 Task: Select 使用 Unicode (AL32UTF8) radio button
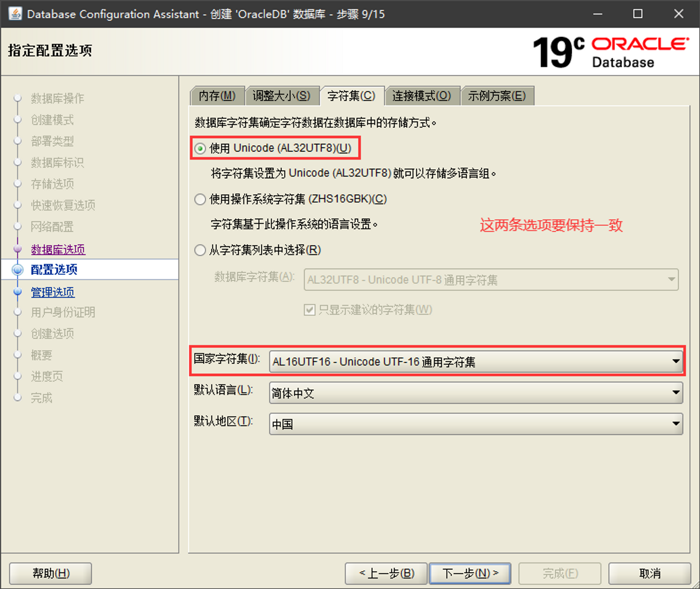click(x=200, y=149)
